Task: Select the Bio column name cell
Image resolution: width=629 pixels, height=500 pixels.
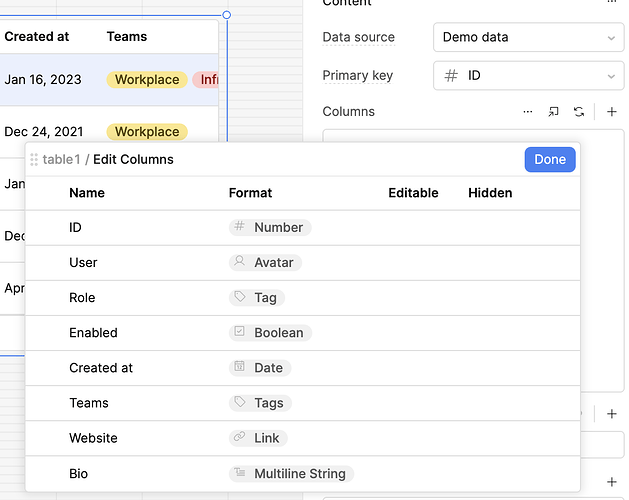Action: (78, 474)
